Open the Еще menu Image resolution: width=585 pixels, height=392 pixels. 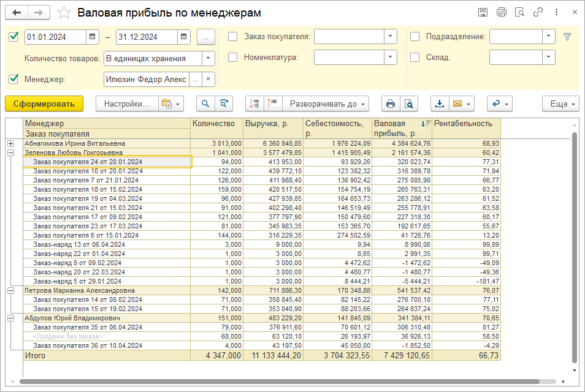560,104
